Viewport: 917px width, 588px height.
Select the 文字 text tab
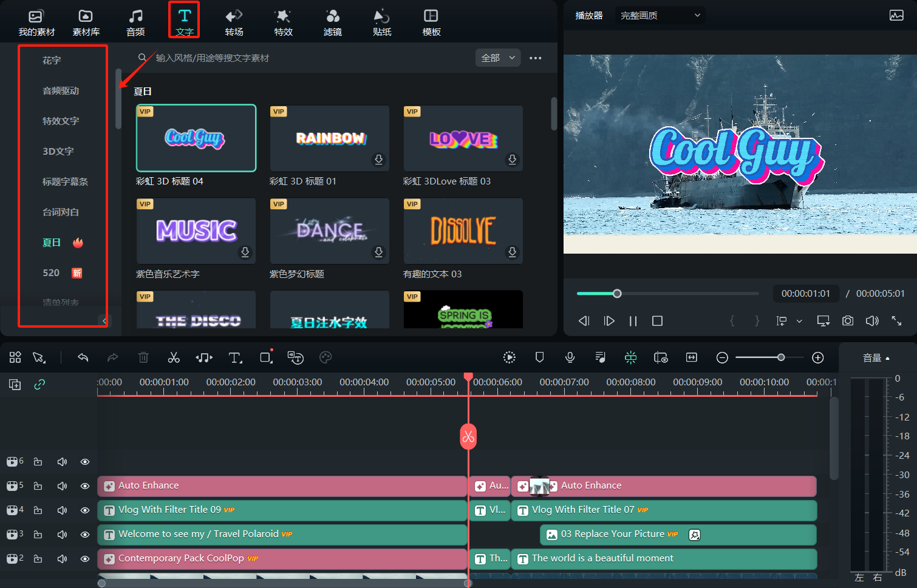[185, 23]
